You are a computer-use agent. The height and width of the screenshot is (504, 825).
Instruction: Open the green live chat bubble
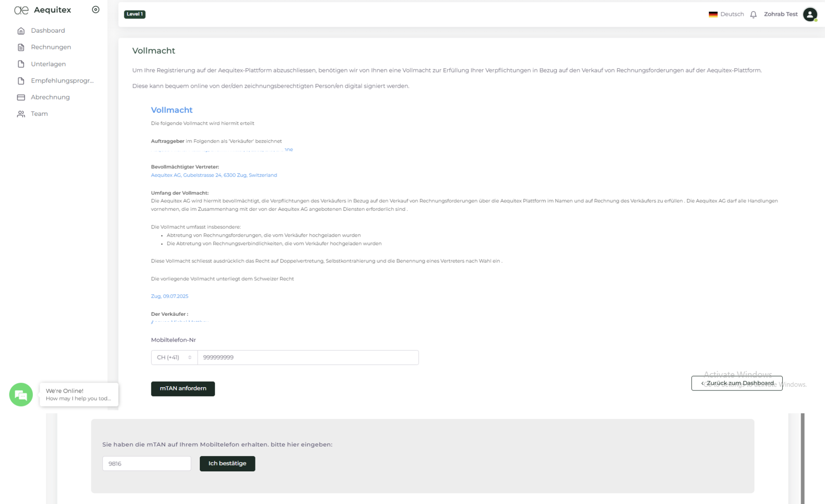(21, 395)
